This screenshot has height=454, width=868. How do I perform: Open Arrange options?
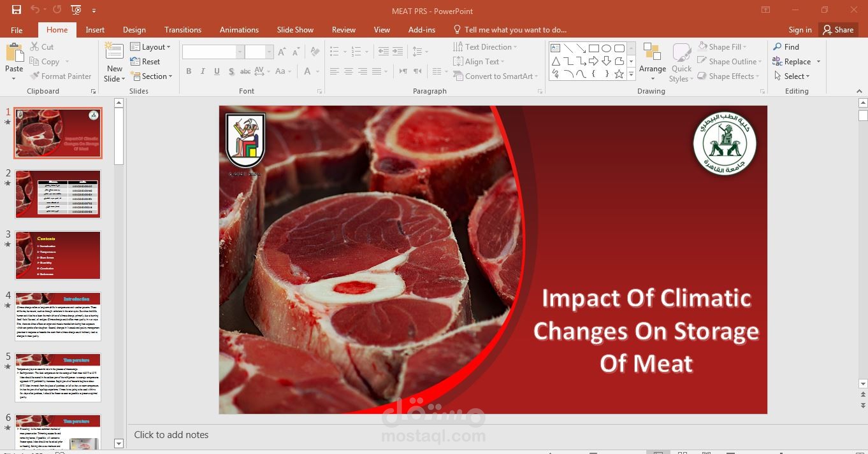(653, 62)
